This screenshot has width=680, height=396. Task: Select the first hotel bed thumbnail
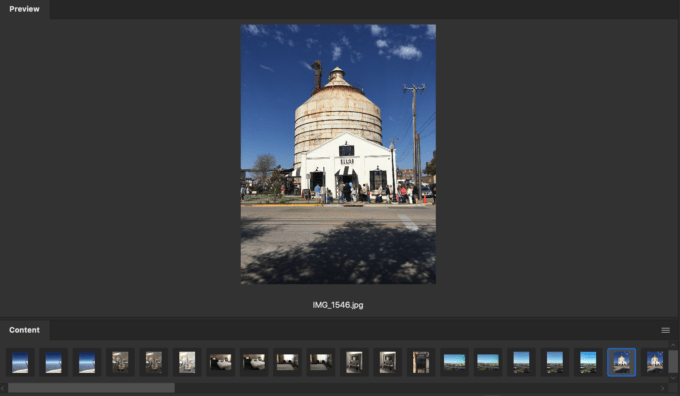[x=220, y=362]
